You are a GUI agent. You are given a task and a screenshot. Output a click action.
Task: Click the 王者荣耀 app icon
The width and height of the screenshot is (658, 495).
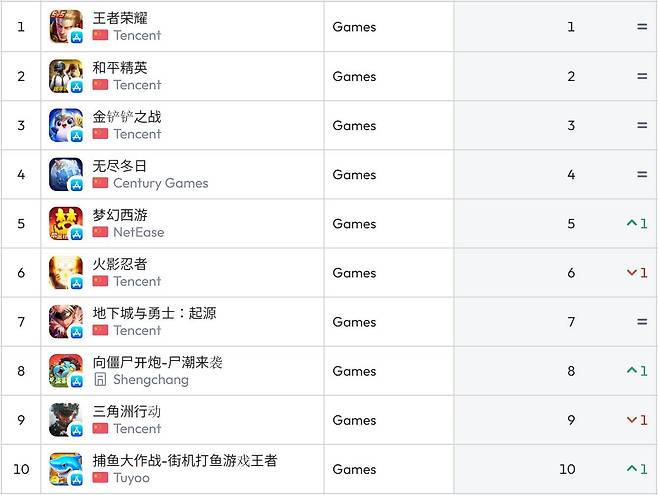point(65,27)
